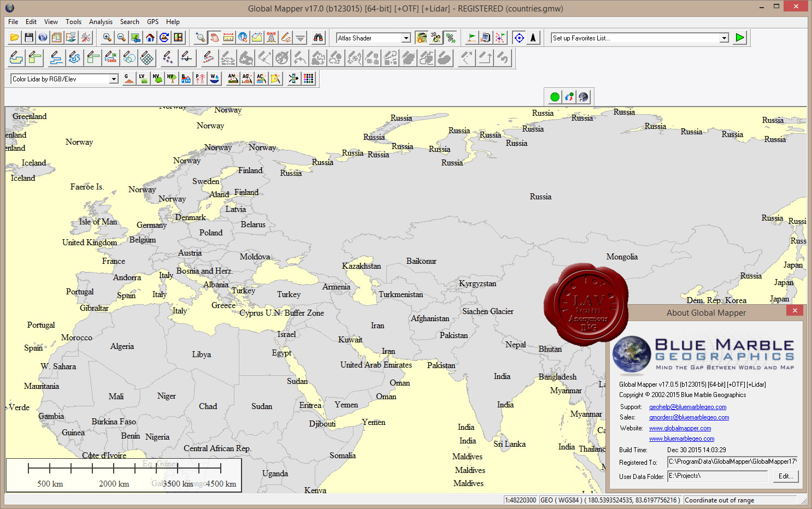The width and height of the screenshot is (812, 509).
Task: Open the Configuration tools icon
Action: 86,38
